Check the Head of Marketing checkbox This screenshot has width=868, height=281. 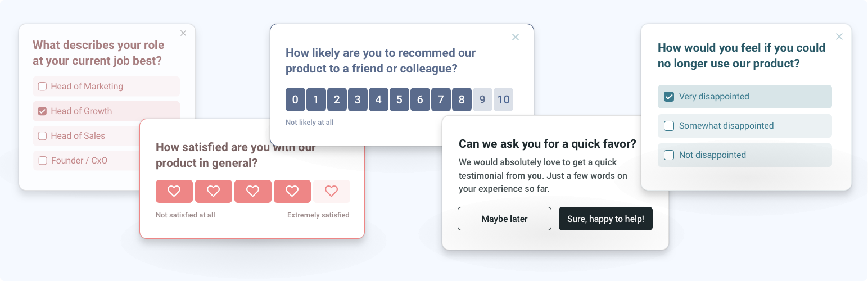coord(43,87)
